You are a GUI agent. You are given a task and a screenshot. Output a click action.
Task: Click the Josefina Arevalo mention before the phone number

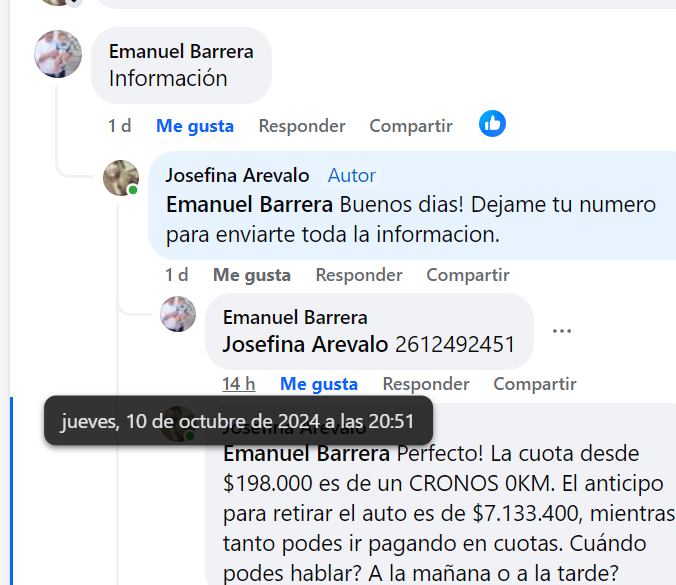coord(305,344)
